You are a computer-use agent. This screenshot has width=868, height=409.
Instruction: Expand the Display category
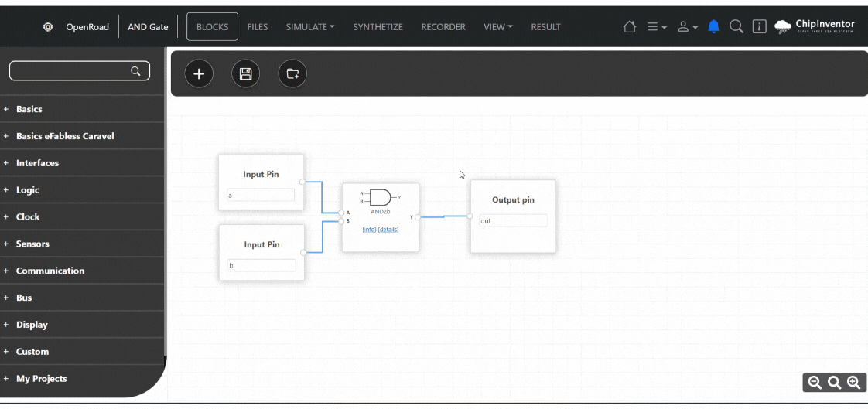pyautogui.click(x=82, y=325)
